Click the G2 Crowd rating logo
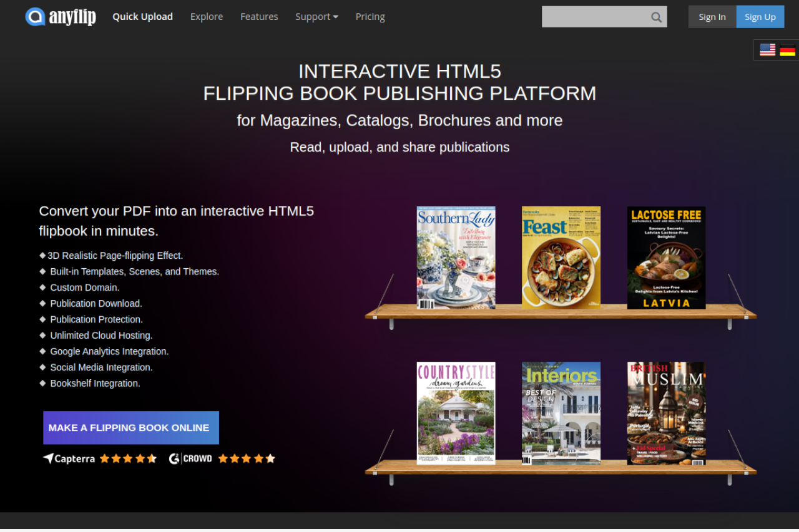The image size is (799, 532). pos(190,458)
